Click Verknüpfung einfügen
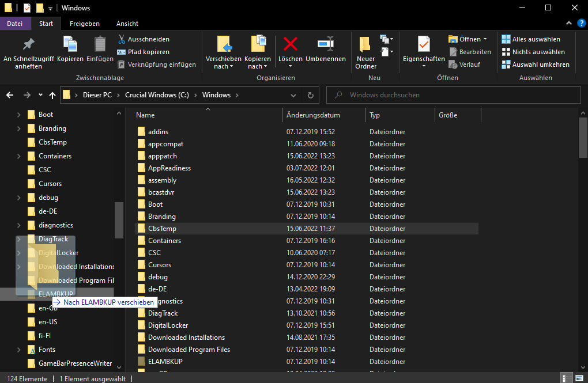 tap(157, 65)
